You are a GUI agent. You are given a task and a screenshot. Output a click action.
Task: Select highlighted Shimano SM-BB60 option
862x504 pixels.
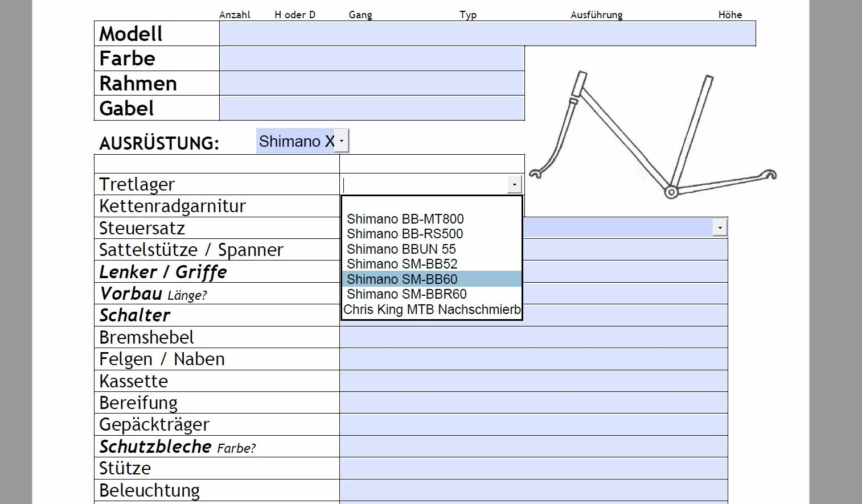[x=432, y=279]
